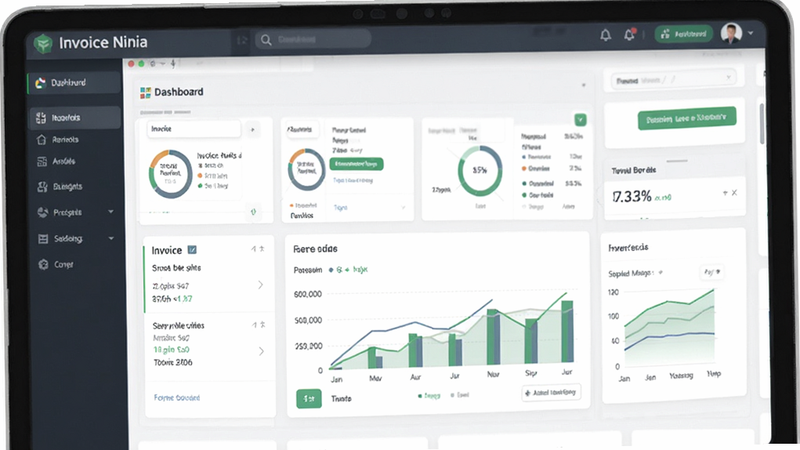Screen dimensions: 800x450
Task: Open the dropdown at top right panel
Action: click(x=674, y=80)
